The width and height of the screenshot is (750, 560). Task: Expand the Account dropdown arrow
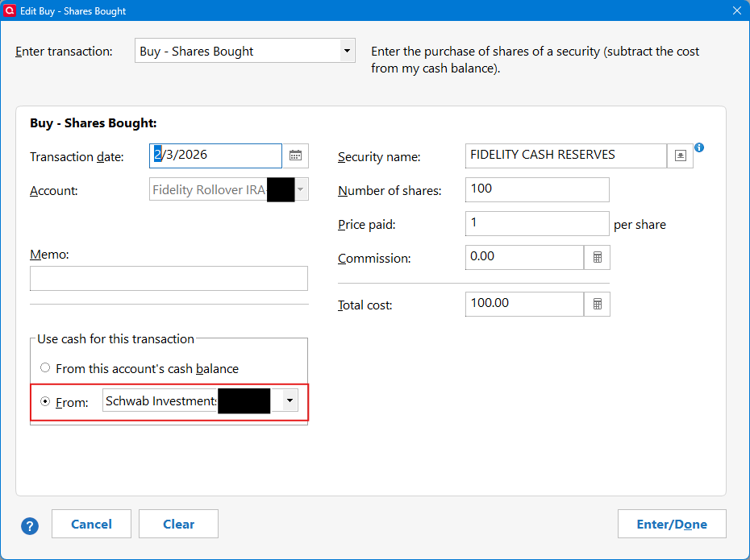pyautogui.click(x=300, y=189)
